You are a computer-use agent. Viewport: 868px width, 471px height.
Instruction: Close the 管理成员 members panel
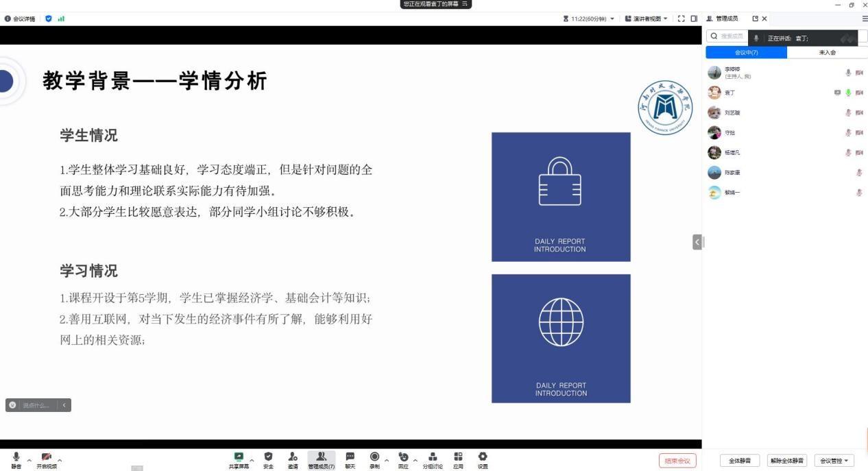(x=764, y=19)
